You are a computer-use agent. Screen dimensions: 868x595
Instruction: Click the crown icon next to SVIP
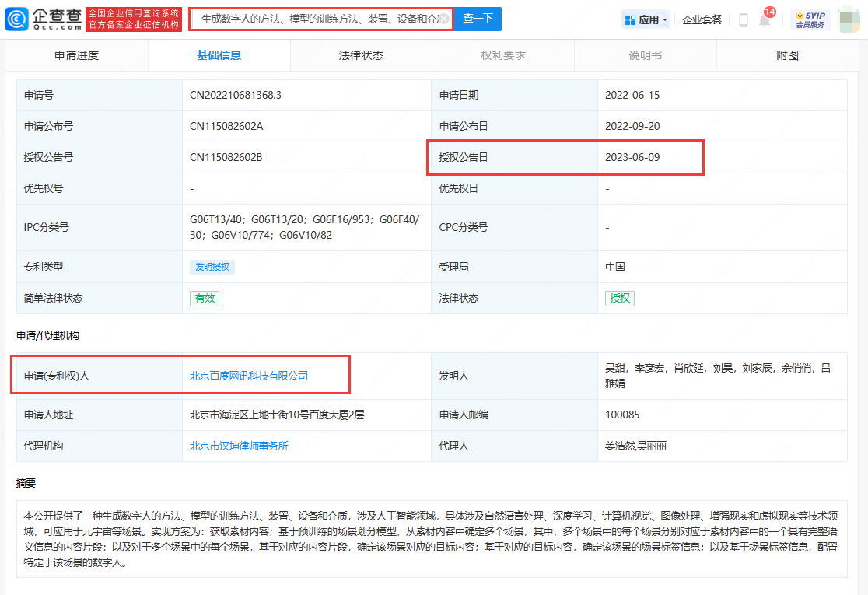pyautogui.click(x=800, y=14)
